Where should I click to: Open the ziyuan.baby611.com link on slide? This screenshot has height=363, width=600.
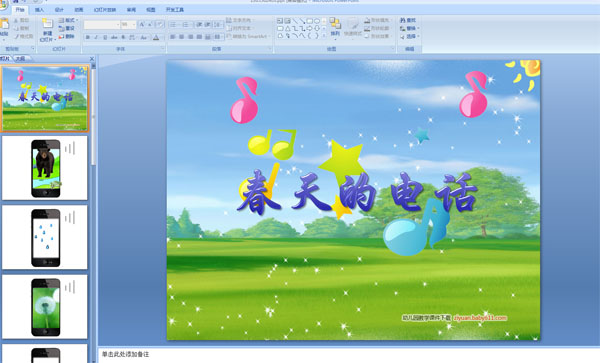point(480,318)
